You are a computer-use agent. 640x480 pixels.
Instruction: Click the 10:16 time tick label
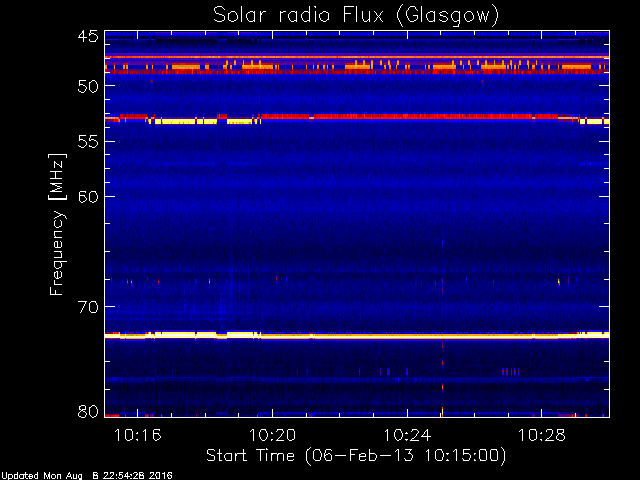click(x=138, y=435)
